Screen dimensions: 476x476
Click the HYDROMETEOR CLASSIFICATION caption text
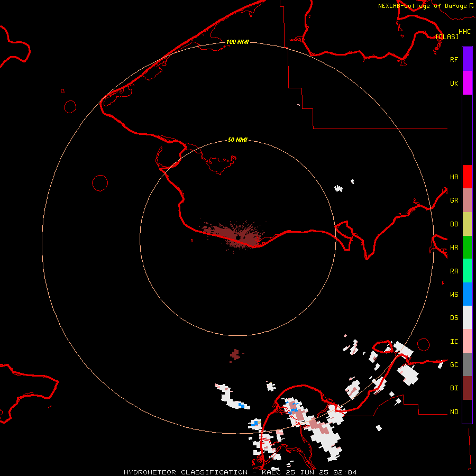pyautogui.click(x=186, y=472)
